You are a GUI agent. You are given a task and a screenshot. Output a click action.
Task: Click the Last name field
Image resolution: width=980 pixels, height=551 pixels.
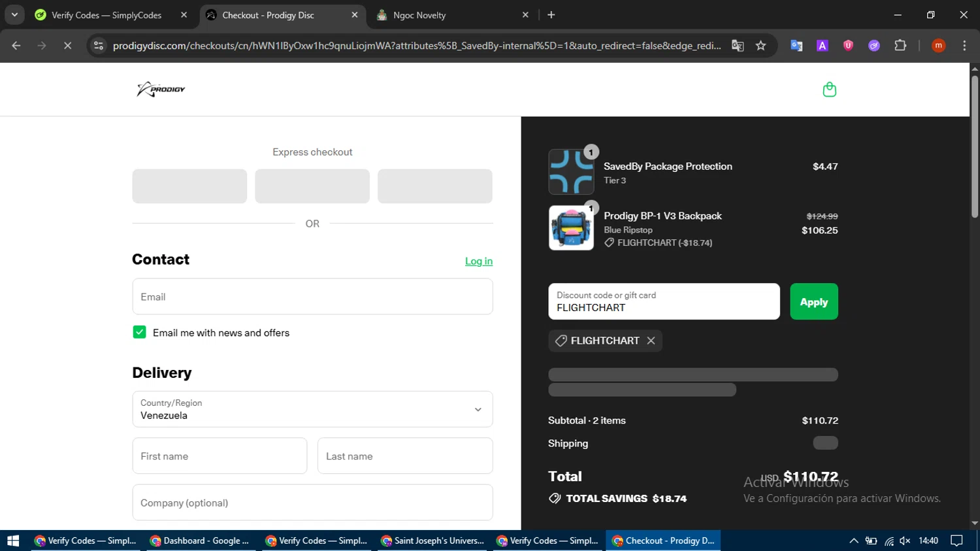point(405,456)
